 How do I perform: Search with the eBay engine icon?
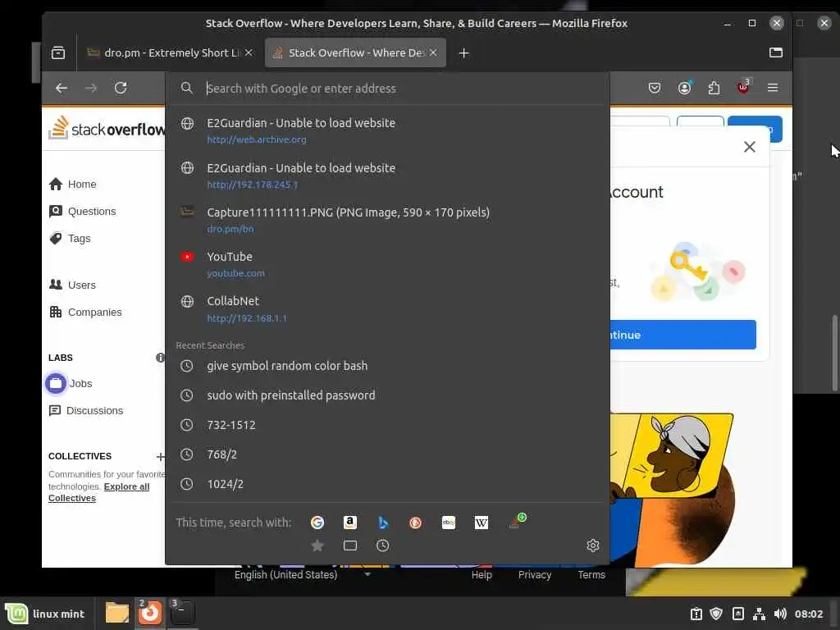(449, 523)
